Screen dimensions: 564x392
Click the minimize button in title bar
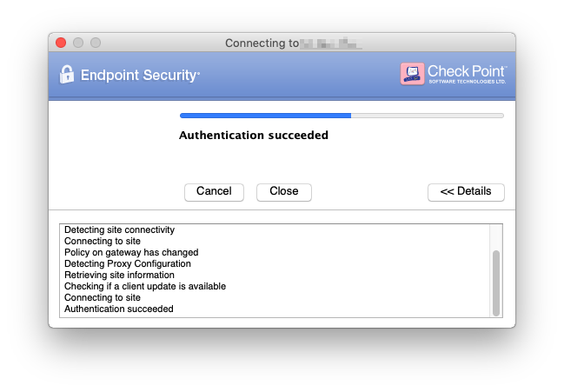[78, 43]
